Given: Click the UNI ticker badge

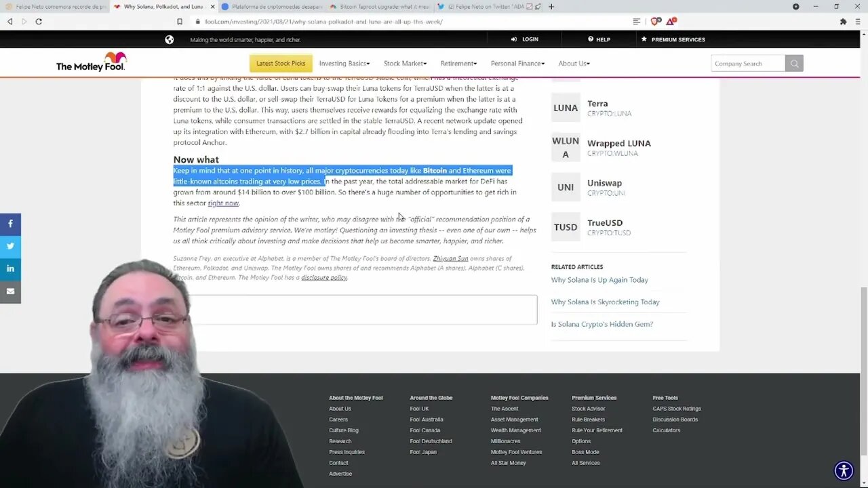Looking at the screenshot, I should 566,187.
